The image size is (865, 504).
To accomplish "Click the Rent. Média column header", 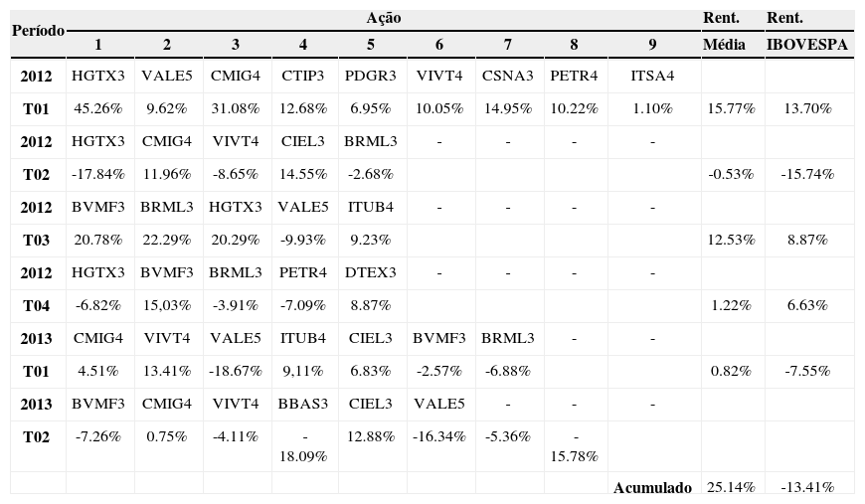I will 731,31.
